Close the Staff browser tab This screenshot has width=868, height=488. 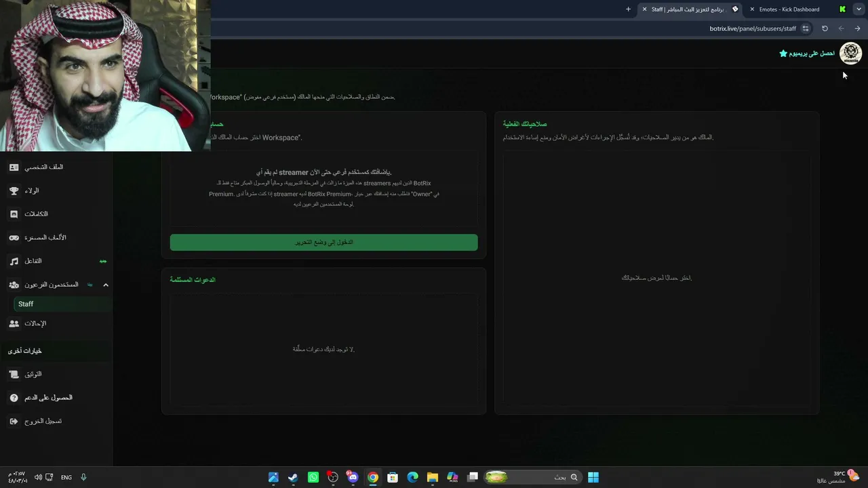(x=644, y=9)
